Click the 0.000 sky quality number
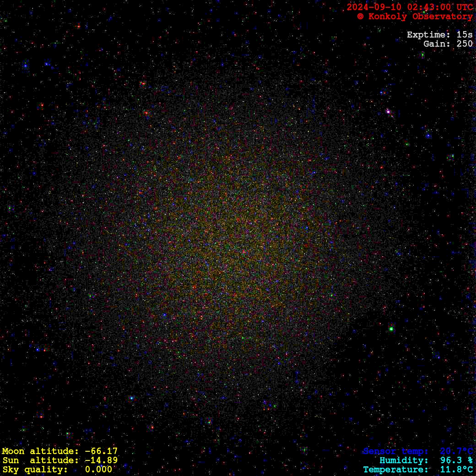 pos(98,470)
